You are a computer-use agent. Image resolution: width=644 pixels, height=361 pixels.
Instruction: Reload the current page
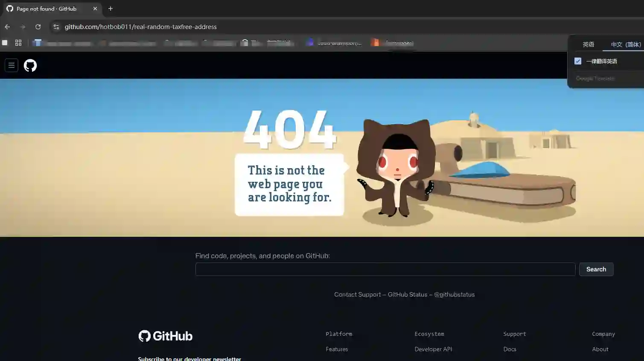coord(38,26)
